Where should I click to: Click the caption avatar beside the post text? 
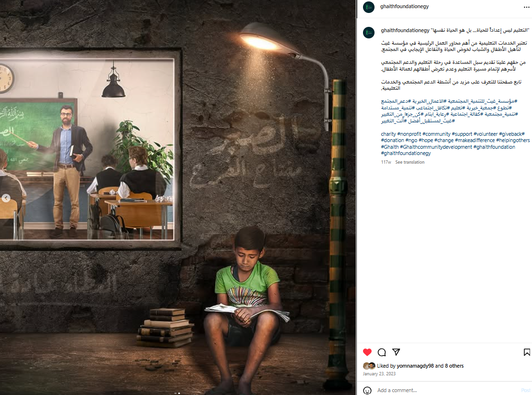369,33
